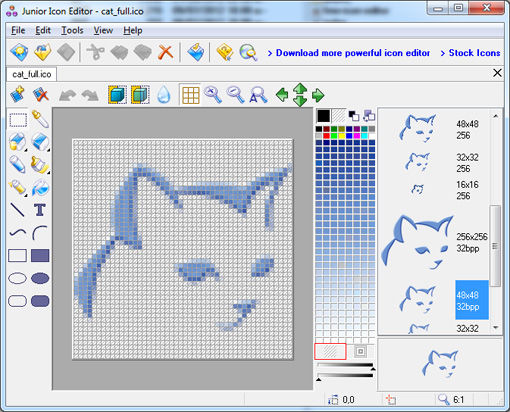Swap foreground and background colors
The height and width of the screenshot is (412, 510).
click(354, 116)
